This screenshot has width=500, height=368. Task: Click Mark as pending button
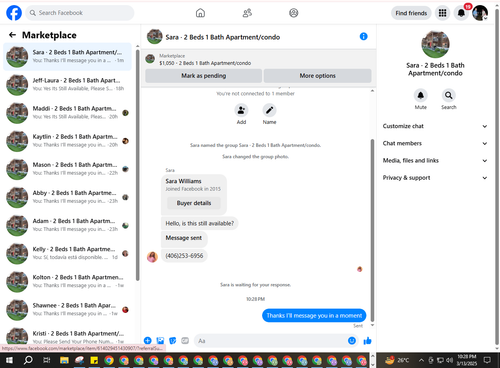click(x=203, y=76)
